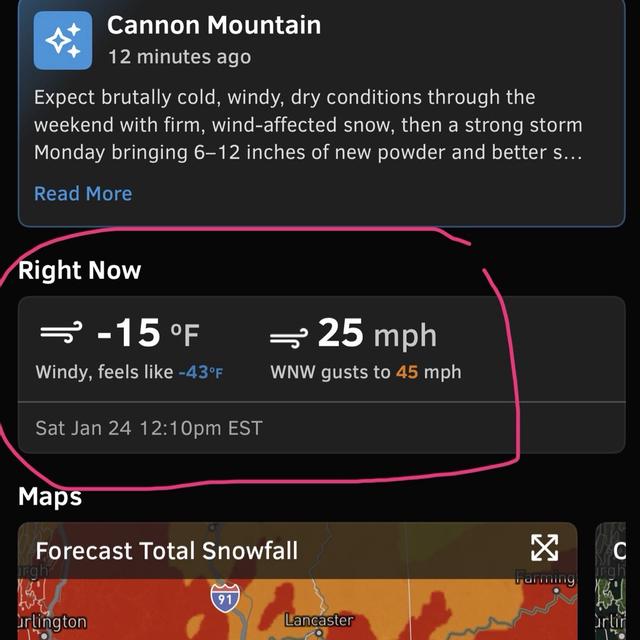Tap the Burlington label on the map
This screenshot has width=640, height=640.
pyautogui.click(x=48, y=622)
